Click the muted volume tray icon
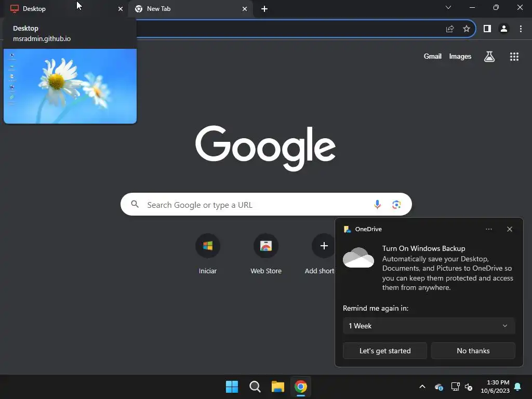The width and height of the screenshot is (532, 399). coord(469,387)
